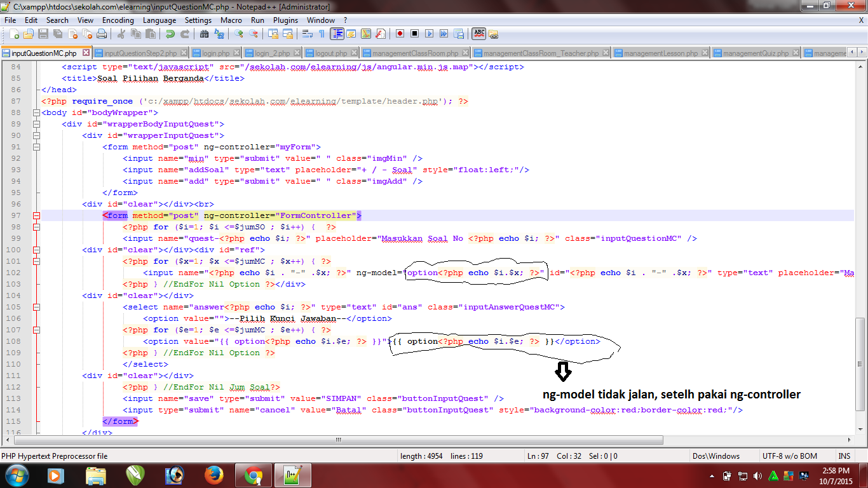The height and width of the screenshot is (488, 868).
Task: Open the Windows Start button
Action: (16, 475)
